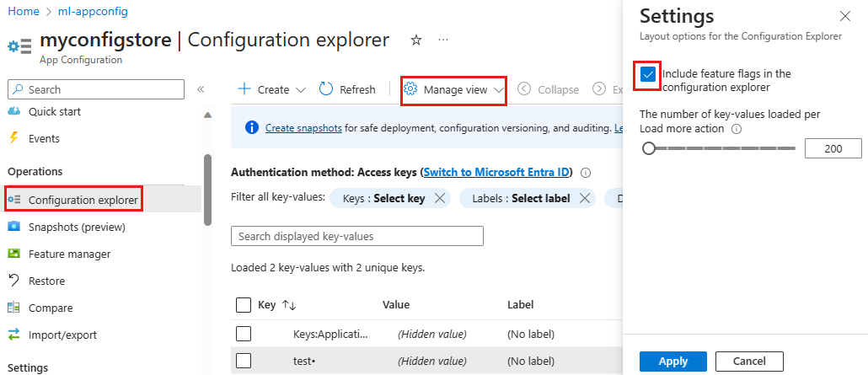Check the Keys:Application row checkbox
Screen dimensions: 868x375
point(244,334)
